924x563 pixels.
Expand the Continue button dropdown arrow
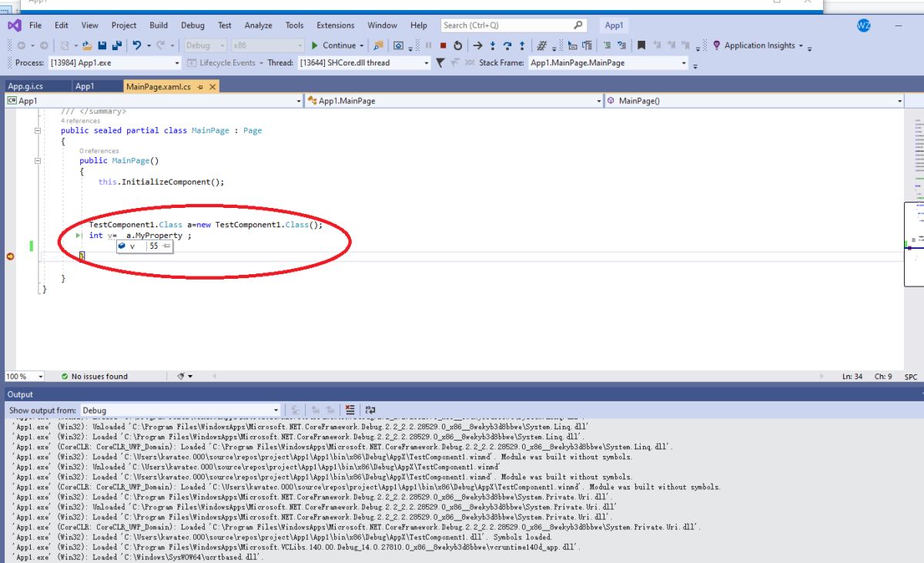(362, 45)
